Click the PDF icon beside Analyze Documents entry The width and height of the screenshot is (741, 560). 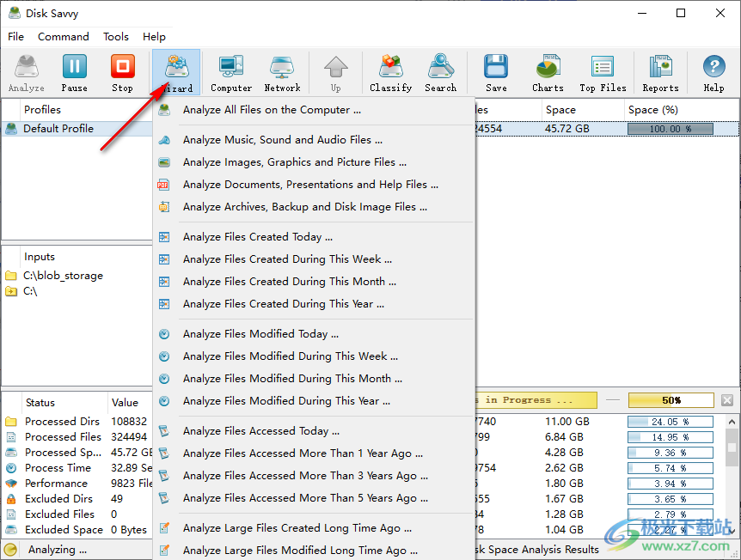(164, 185)
